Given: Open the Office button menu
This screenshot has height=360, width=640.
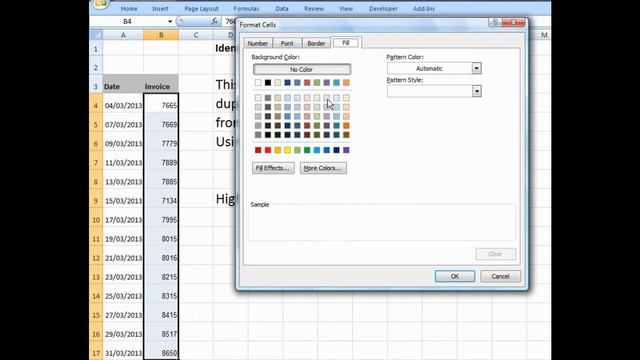Looking at the screenshot, I should point(100,4).
